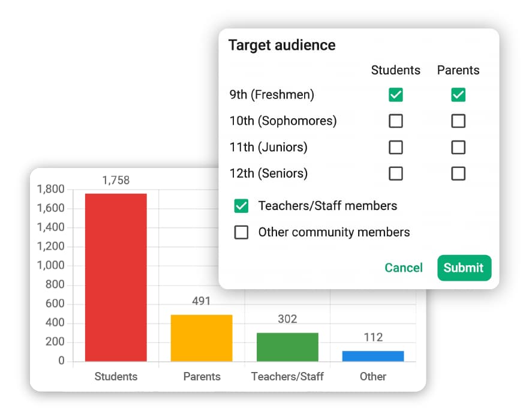Check 11th Juniors Parents checkbox
Viewport: 529px width, 420px height.
(x=458, y=147)
